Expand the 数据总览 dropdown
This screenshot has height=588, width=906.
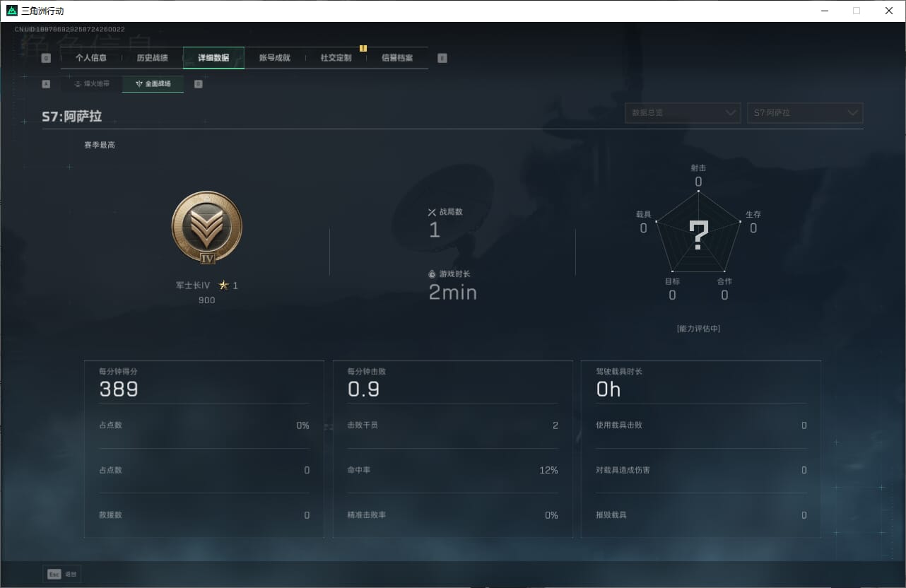coord(683,113)
